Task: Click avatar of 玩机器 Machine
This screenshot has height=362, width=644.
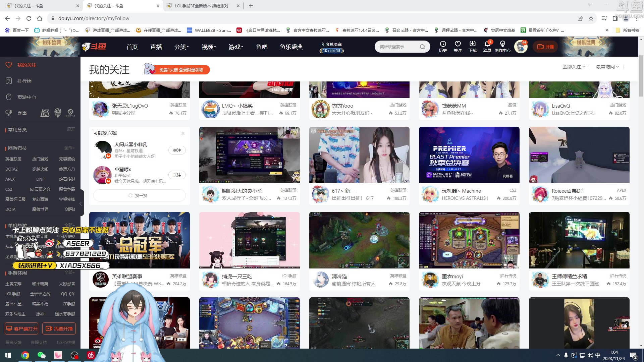Action: pos(430,194)
